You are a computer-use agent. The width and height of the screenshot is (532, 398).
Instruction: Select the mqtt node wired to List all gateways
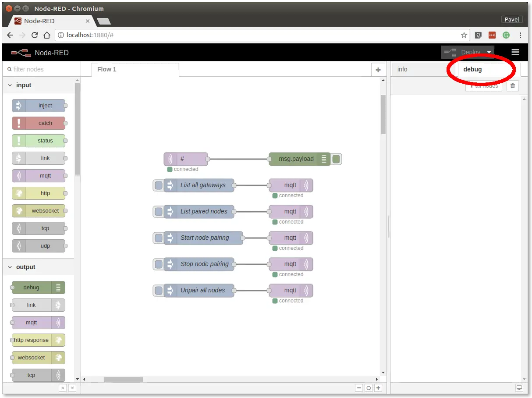pos(291,185)
